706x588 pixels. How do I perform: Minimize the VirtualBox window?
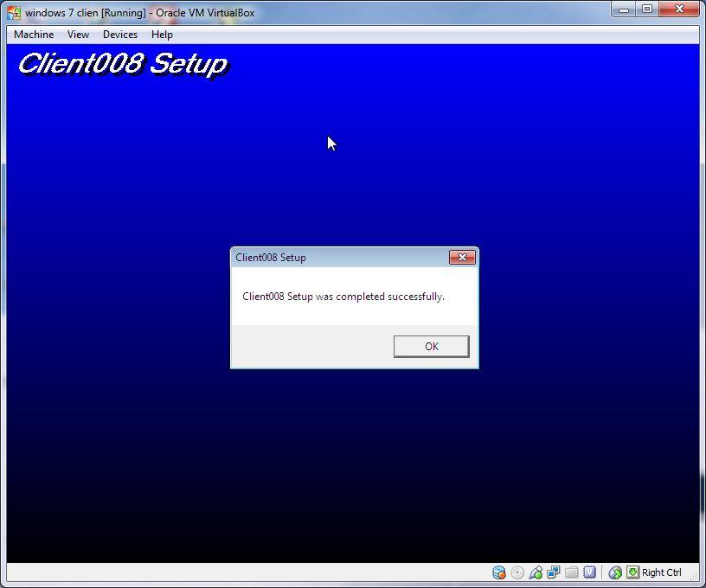click(x=624, y=9)
